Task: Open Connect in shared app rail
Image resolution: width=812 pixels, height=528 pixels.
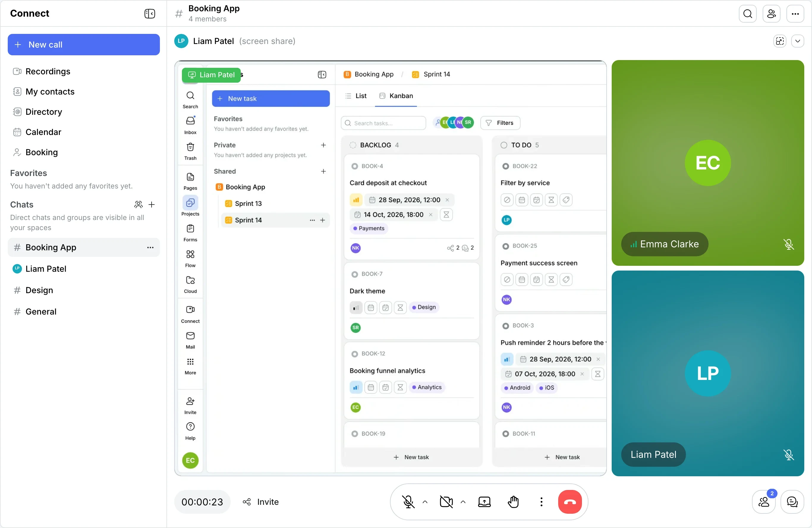Action: click(190, 314)
